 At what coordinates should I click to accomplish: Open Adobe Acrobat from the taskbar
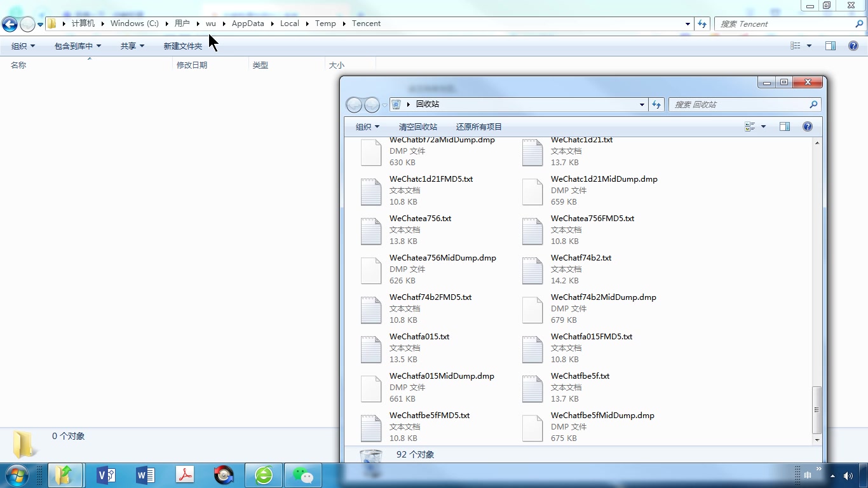pos(185,475)
